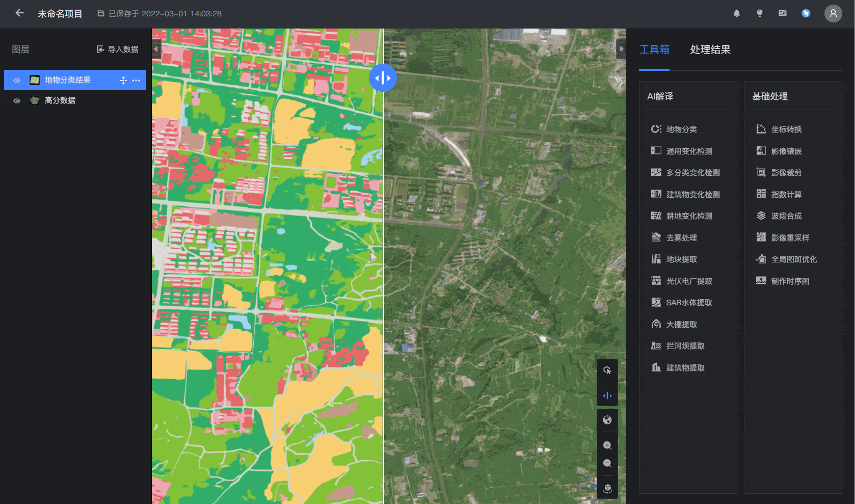Open the user avatar menu
Screen dimensions: 855x504
(x=833, y=13)
